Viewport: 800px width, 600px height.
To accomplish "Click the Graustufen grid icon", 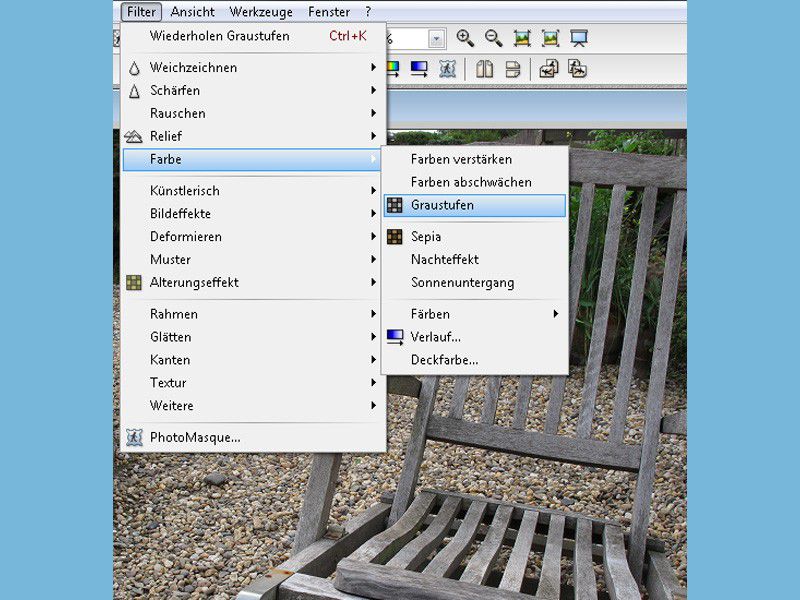I will [394, 205].
